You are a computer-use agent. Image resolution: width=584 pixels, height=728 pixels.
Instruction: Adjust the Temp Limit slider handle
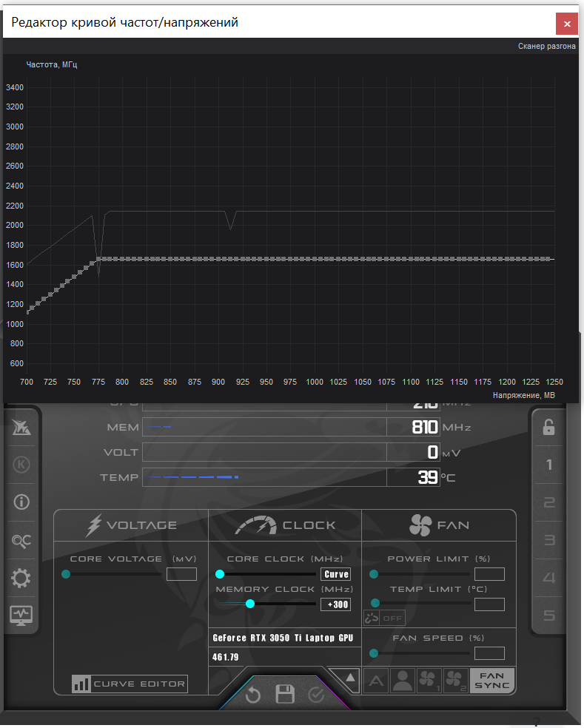point(375,603)
